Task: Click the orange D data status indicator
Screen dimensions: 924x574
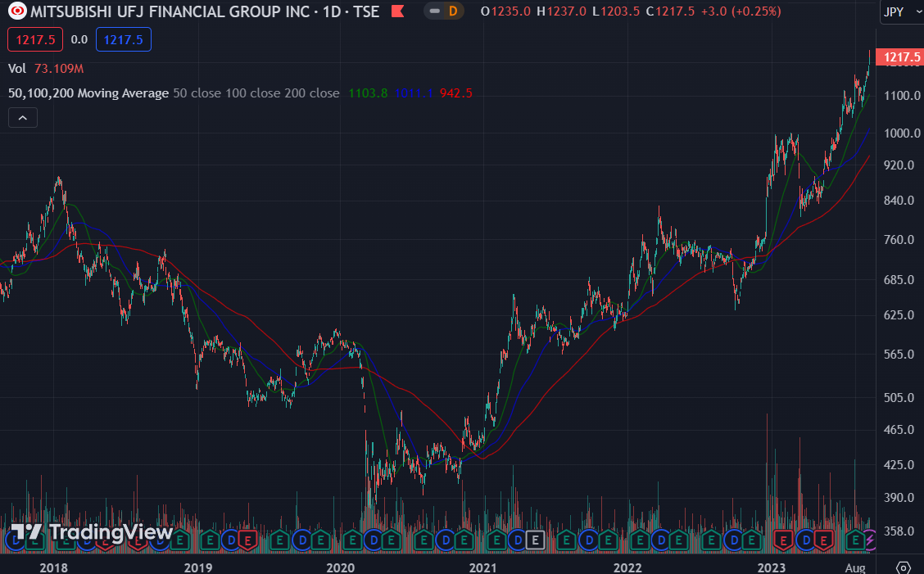Action: tap(452, 11)
